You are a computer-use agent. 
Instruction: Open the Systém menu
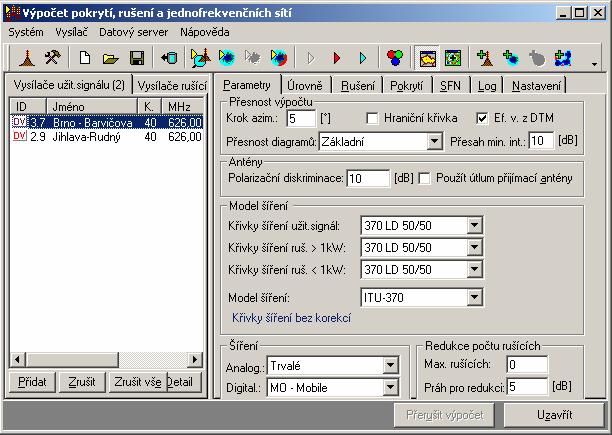(x=26, y=32)
